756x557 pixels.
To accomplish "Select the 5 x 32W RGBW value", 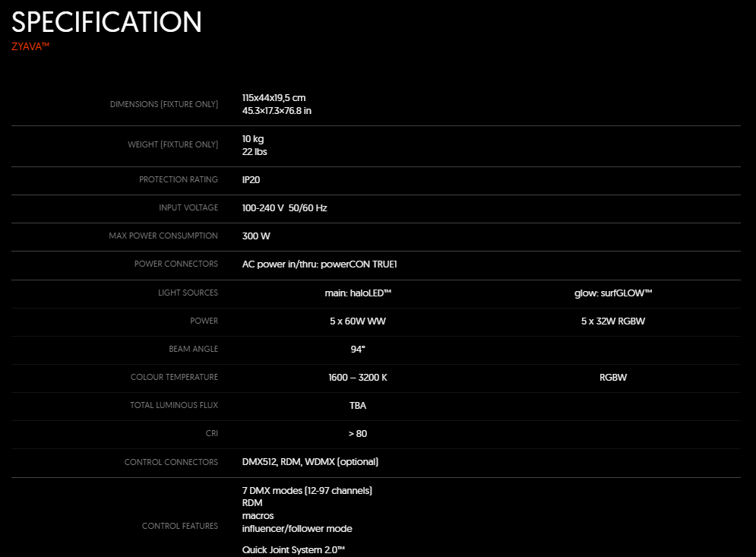I will coord(613,321).
